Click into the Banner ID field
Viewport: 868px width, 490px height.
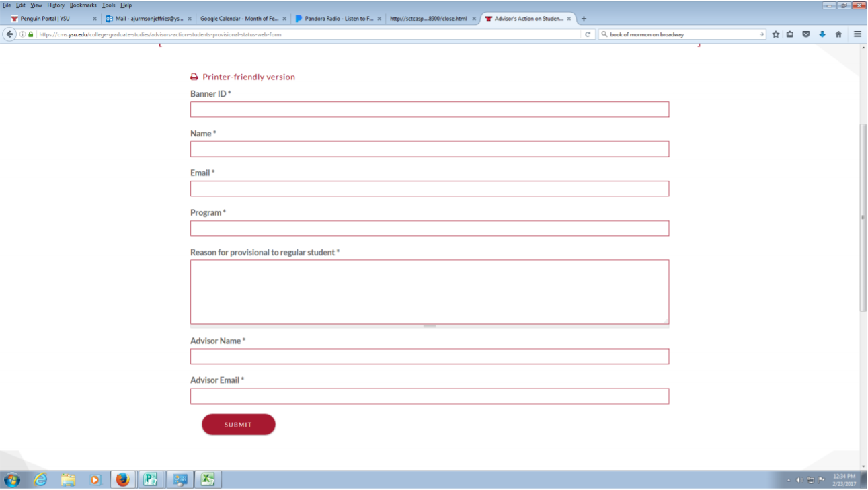430,110
